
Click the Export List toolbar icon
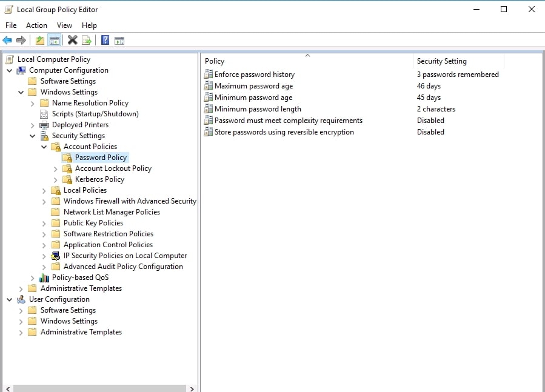(x=87, y=40)
